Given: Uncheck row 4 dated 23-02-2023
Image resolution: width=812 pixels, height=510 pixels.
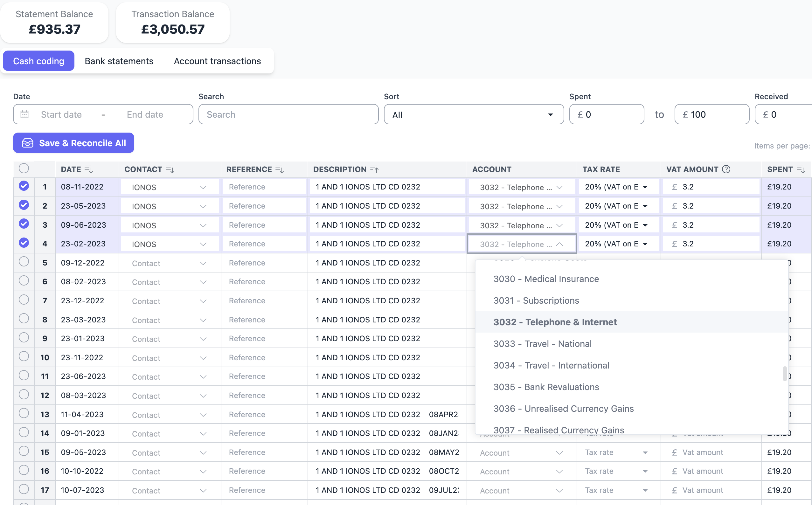Looking at the screenshot, I should click(24, 242).
